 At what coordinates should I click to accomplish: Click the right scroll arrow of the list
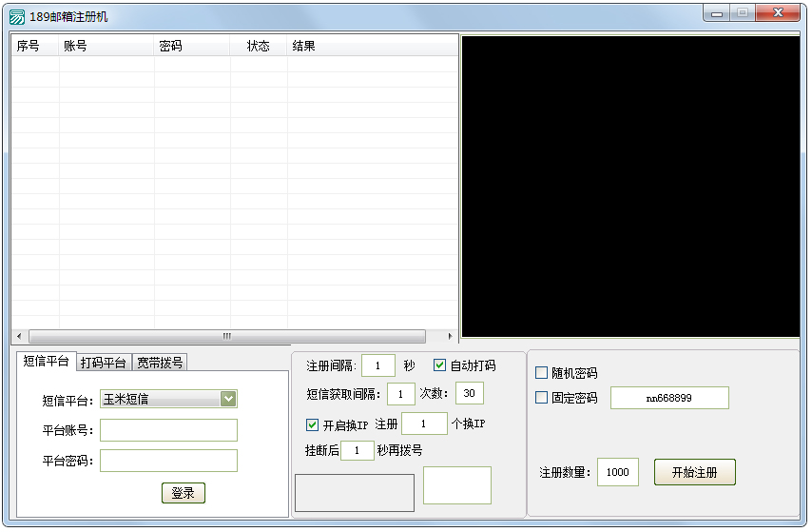click(450, 336)
